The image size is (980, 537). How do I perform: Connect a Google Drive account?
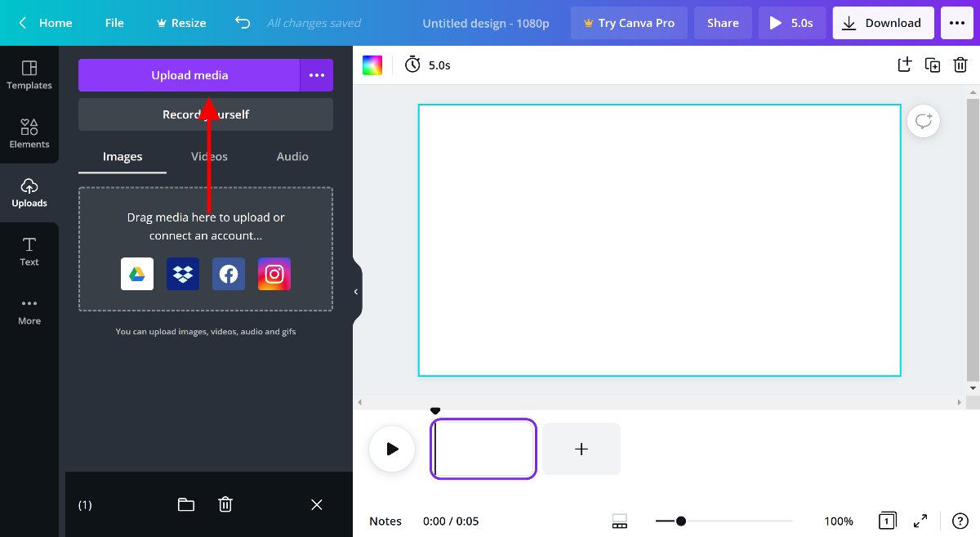[136, 274]
